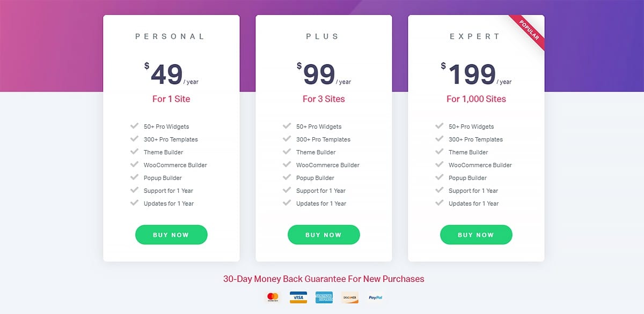
Task: Click checkmark beside Expert Popup Builder
Action: 440,178
